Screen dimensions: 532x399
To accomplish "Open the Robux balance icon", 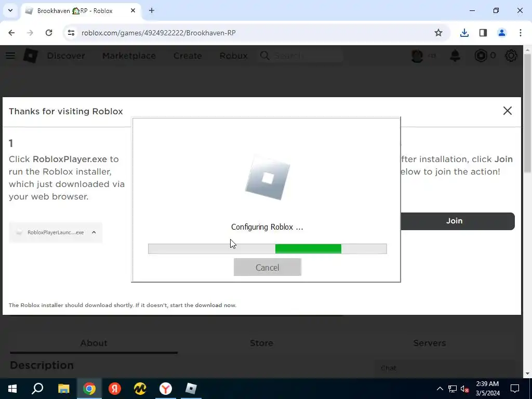I will [x=481, y=56].
